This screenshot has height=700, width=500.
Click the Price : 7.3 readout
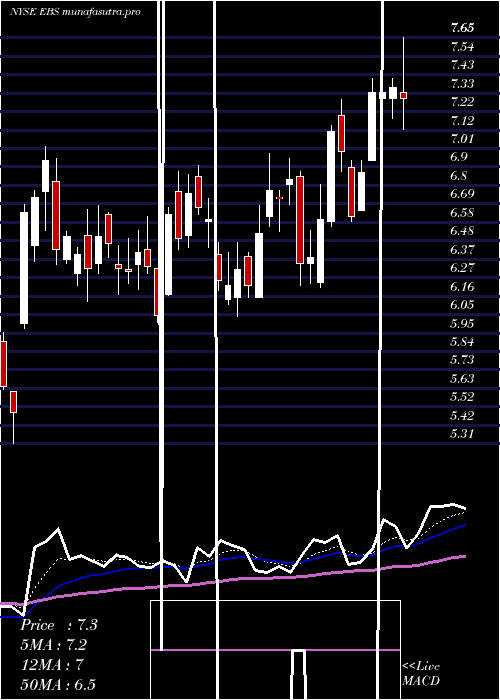59,625
